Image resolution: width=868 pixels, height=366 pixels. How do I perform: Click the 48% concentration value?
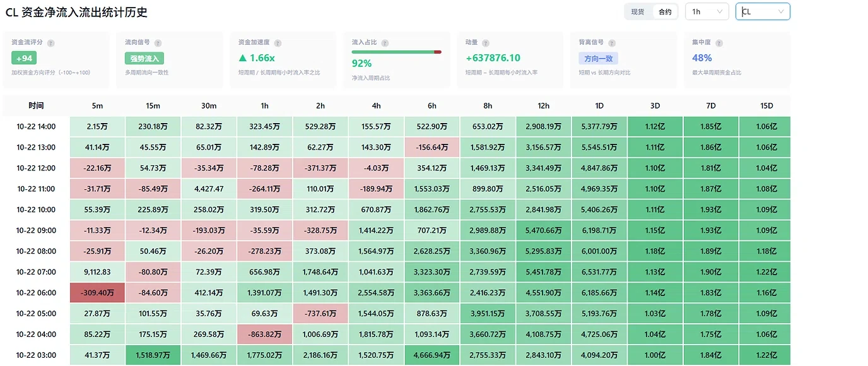[702, 58]
